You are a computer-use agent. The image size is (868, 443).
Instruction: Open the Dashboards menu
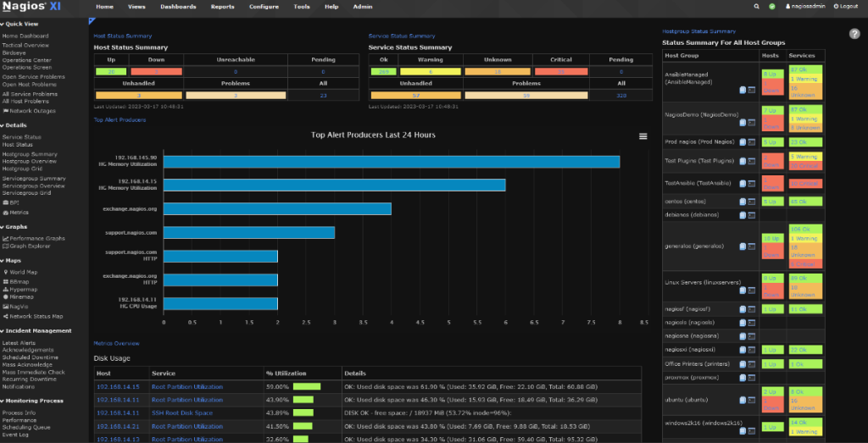(178, 7)
